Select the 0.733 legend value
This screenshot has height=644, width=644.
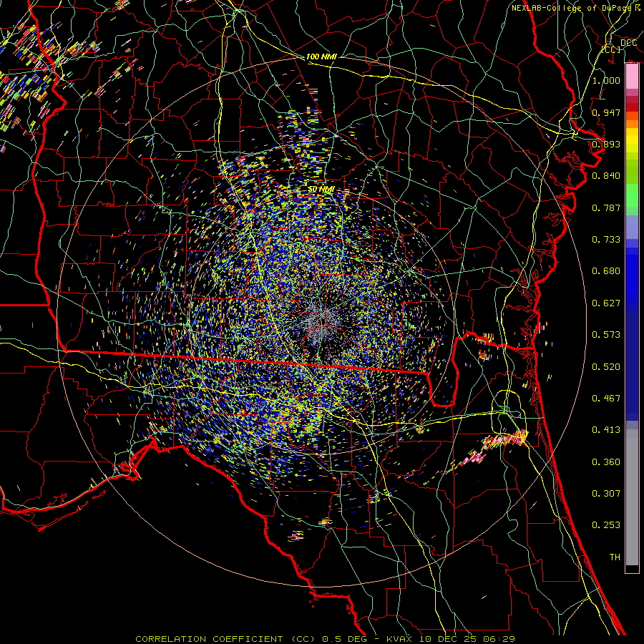606,240
